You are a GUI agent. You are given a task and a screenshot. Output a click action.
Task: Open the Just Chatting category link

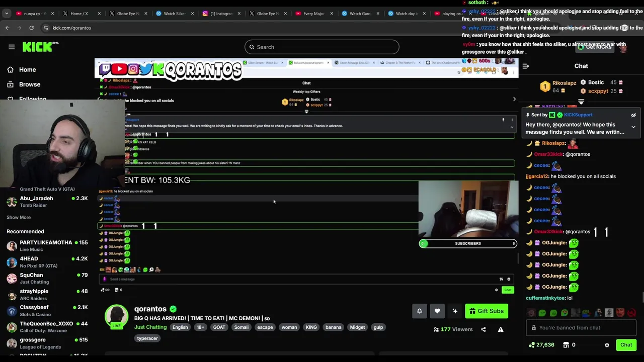pos(150,327)
